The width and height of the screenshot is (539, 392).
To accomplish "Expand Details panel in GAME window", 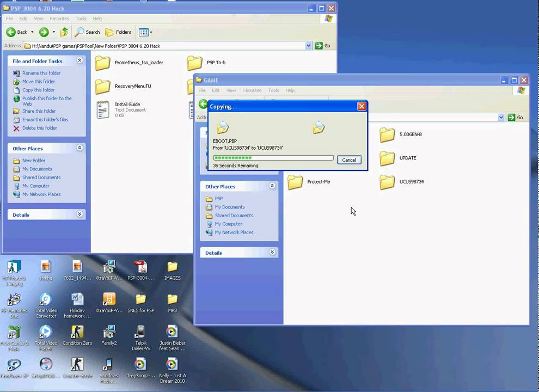I will pos(272,253).
